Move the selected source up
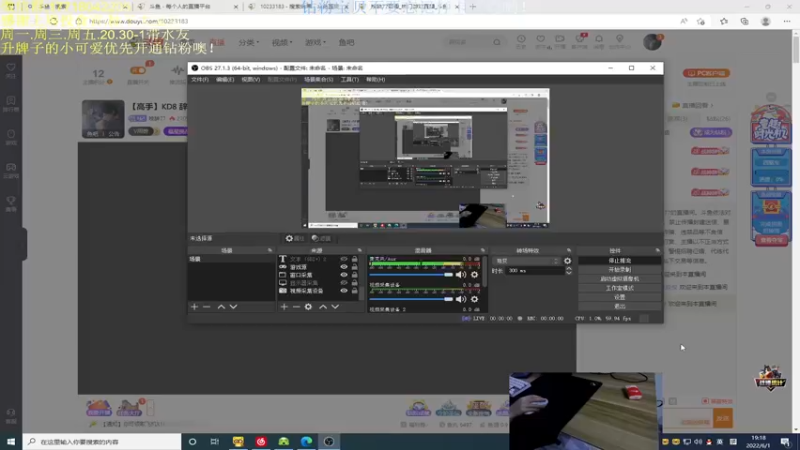 coord(323,307)
